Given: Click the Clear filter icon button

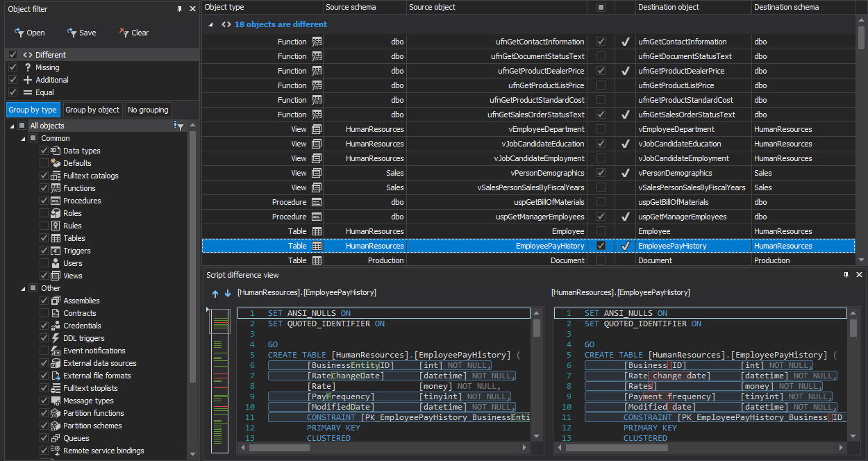Looking at the screenshot, I should tap(133, 33).
